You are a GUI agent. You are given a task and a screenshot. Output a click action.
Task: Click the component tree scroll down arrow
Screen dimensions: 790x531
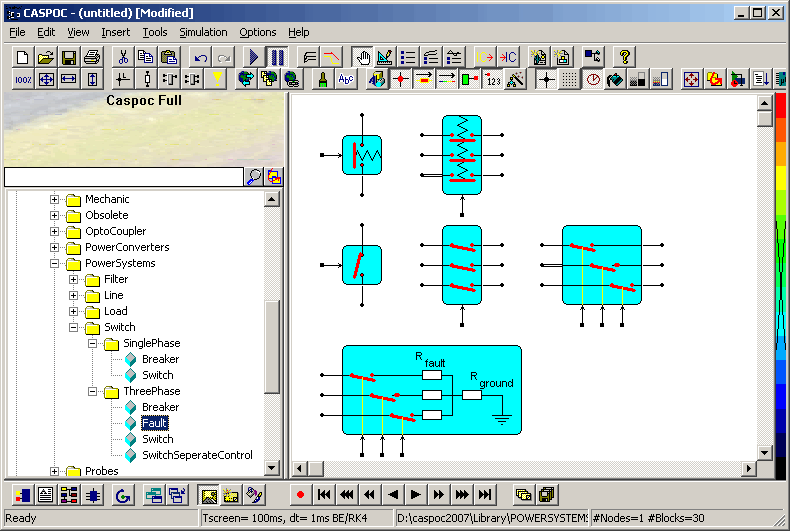click(272, 468)
